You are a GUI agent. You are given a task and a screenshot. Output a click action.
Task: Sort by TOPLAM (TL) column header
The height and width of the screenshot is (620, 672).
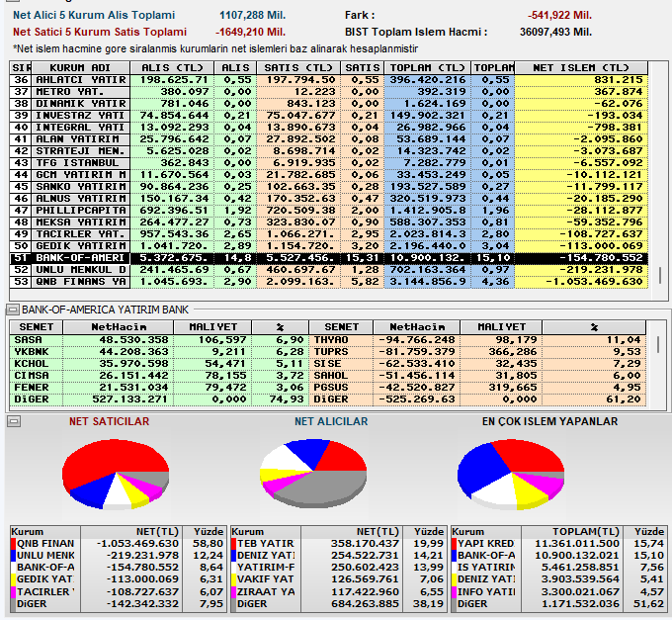(x=427, y=68)
